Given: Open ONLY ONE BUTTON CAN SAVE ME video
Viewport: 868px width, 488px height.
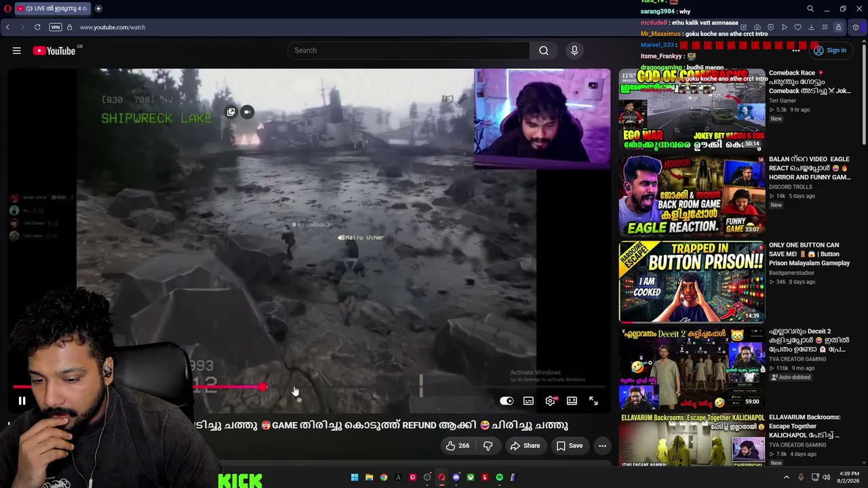Looking at the screenshot, I should coord(810,254).
